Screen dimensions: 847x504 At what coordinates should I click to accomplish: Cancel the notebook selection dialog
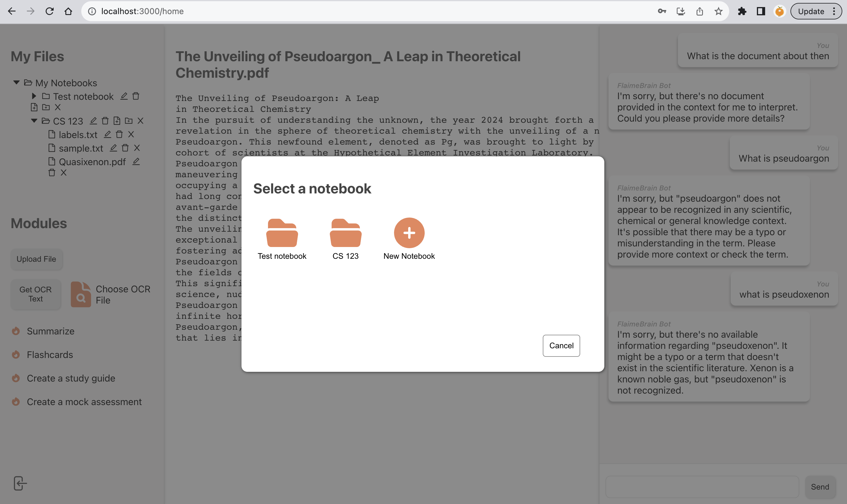coord(561,345)
